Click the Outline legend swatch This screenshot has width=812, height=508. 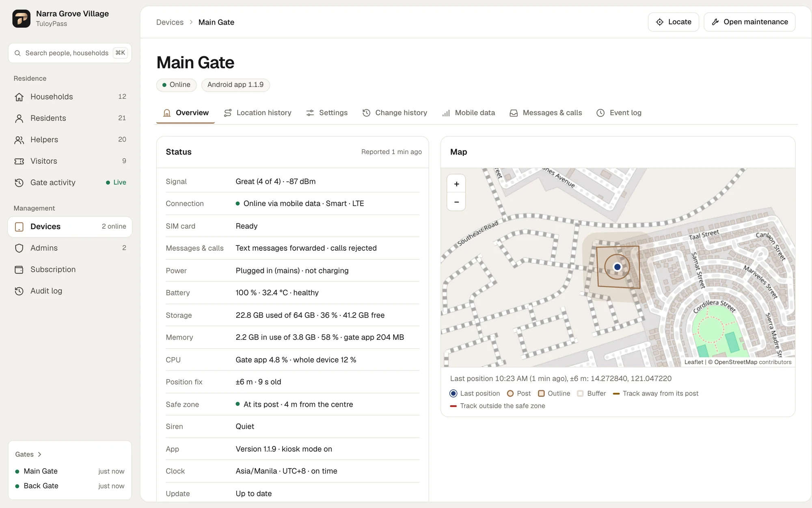click(x=541, y=393)
